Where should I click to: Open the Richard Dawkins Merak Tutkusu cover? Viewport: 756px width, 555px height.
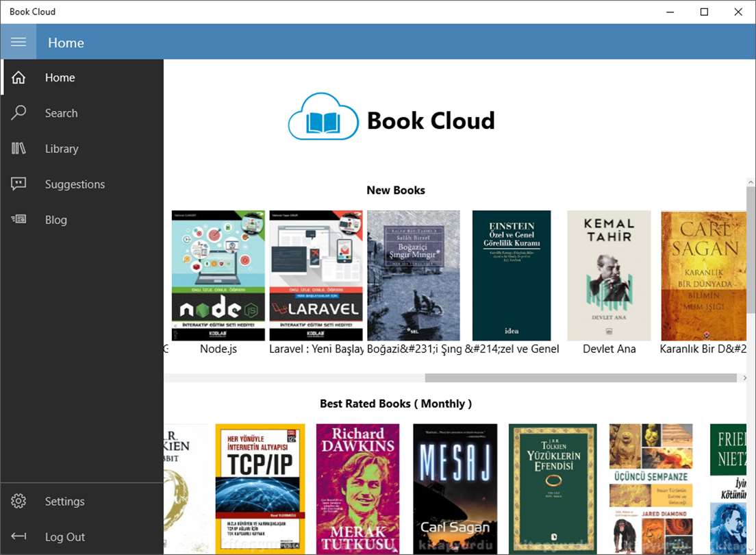[x=357, y=489]
